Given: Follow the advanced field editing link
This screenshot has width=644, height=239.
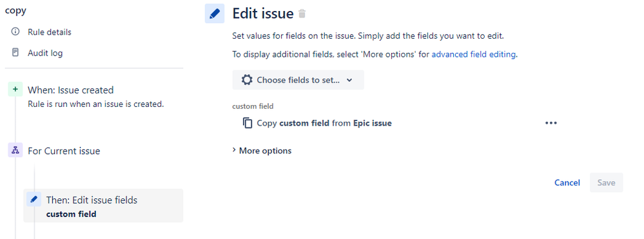Looking at the screenshot, I should [x=474, y=54].
